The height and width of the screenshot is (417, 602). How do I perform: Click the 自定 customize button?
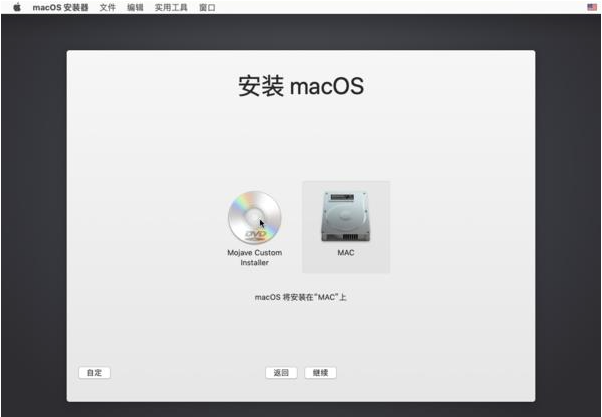tap(94, 373)
